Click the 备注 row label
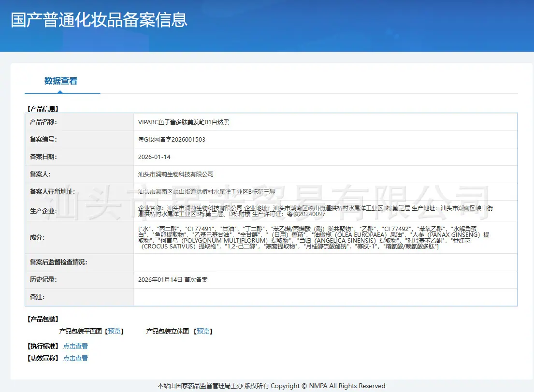 pos(37,297)
